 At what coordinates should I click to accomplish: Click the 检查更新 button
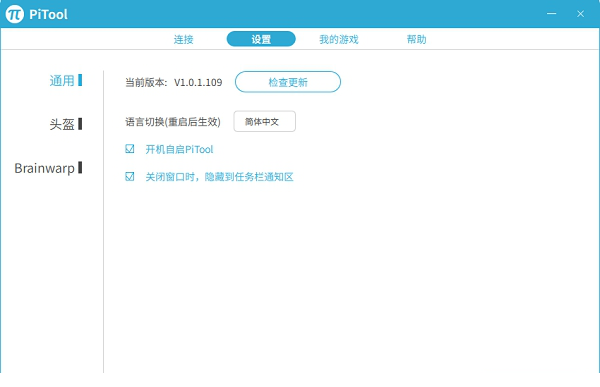pos(288,82)
